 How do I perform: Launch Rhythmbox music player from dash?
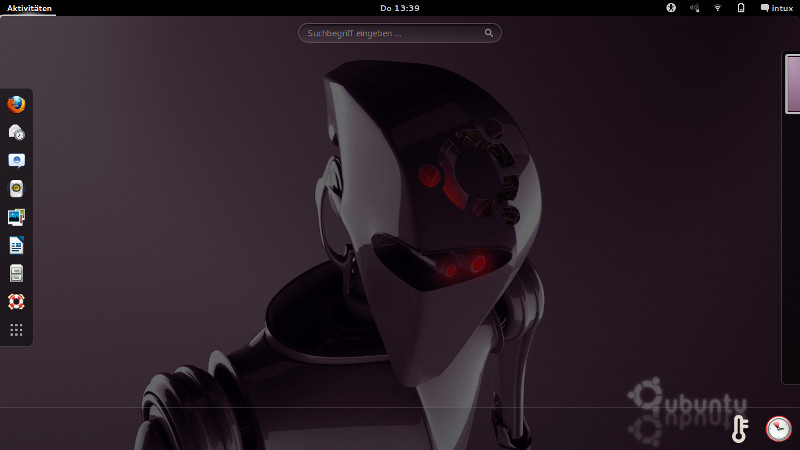coord(16,189)
